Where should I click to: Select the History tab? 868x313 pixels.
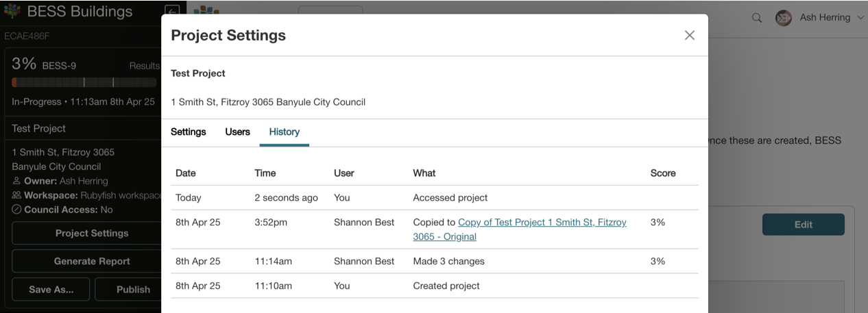click(x=284, y=132)
